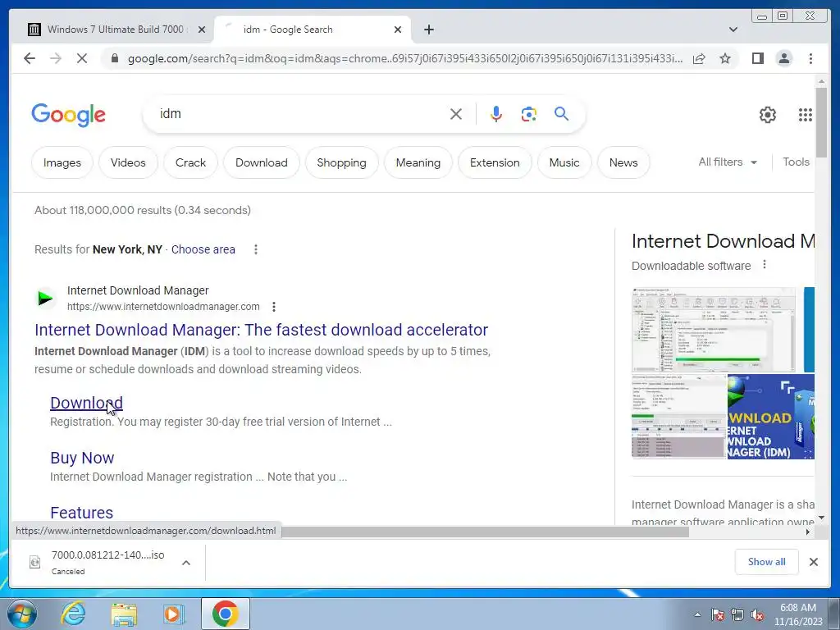This screenshot has height=630, width=840.
Task: Open a new tab
Action: click(x=428, y=30)
